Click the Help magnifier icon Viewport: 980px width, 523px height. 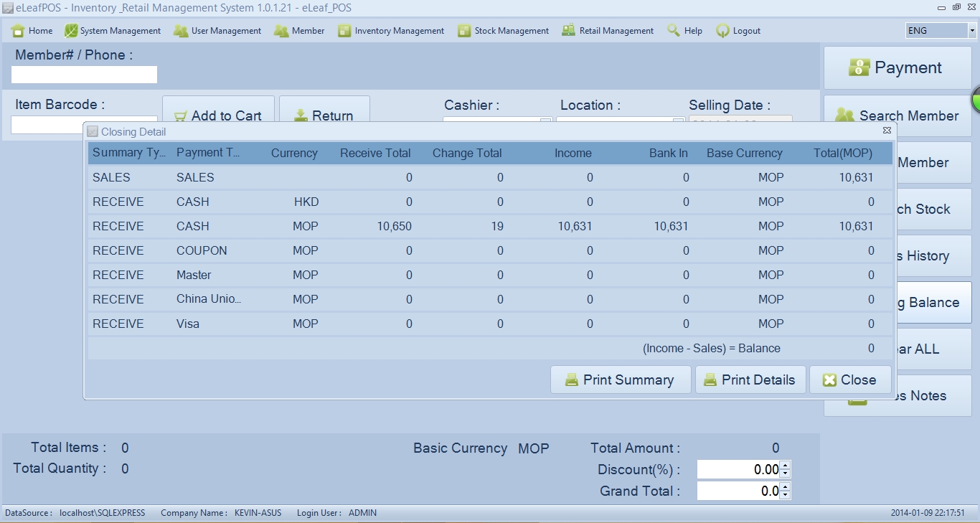[x=673, y=31]
